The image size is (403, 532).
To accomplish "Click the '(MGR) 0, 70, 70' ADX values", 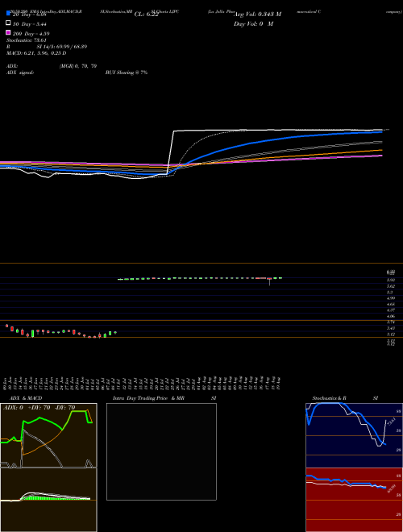I will point(78,66).
